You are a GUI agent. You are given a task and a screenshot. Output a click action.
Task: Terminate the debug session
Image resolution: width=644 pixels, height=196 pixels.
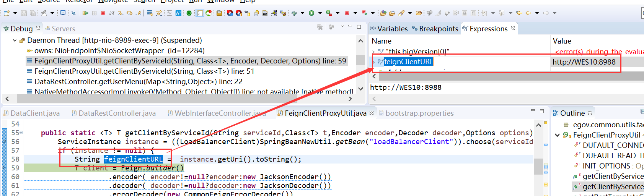click(103, 13)
